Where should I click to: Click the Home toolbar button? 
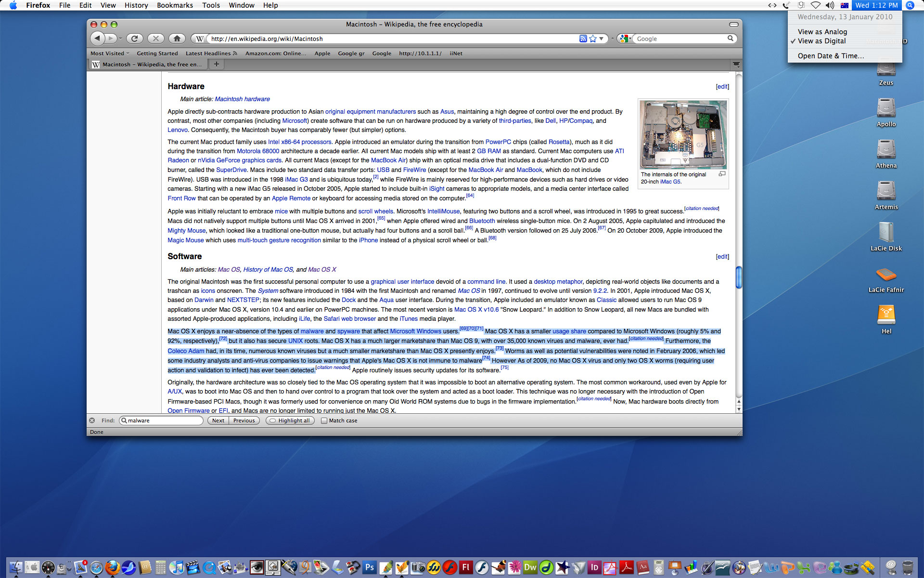pos(177,39)
